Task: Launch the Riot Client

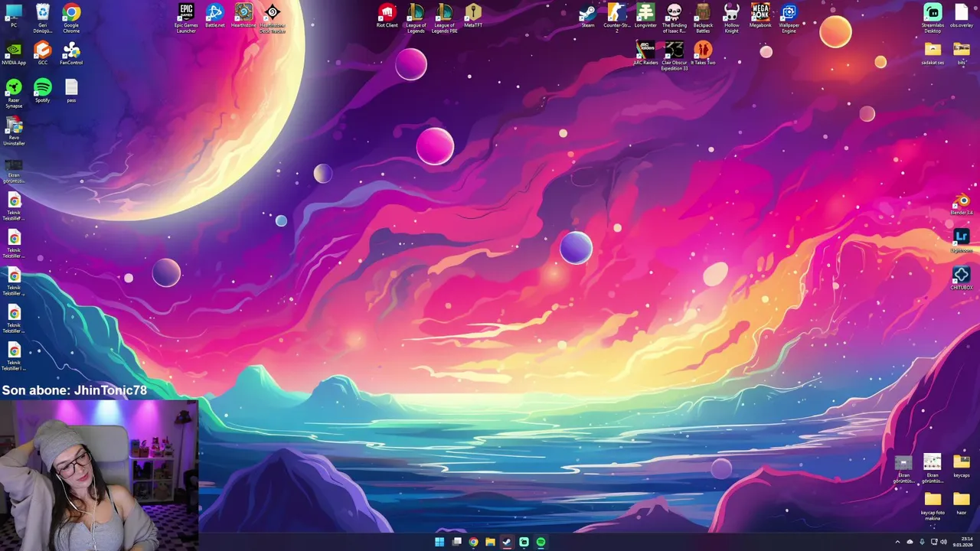Action: (x=387, y=15)
